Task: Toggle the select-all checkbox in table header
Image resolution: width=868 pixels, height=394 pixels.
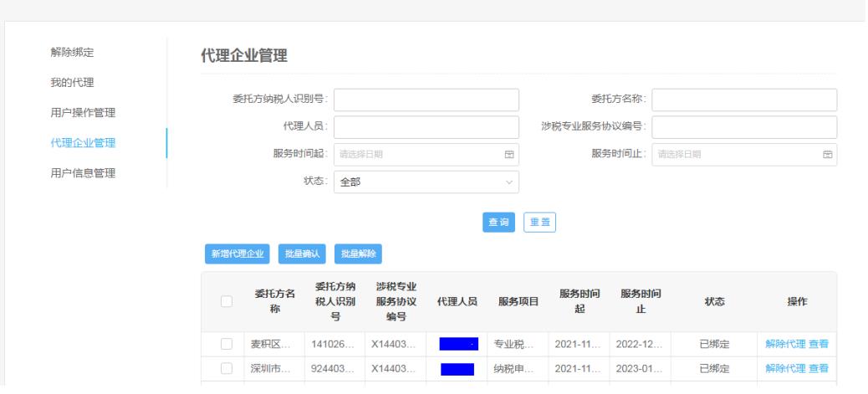Action: coord(226,301)
